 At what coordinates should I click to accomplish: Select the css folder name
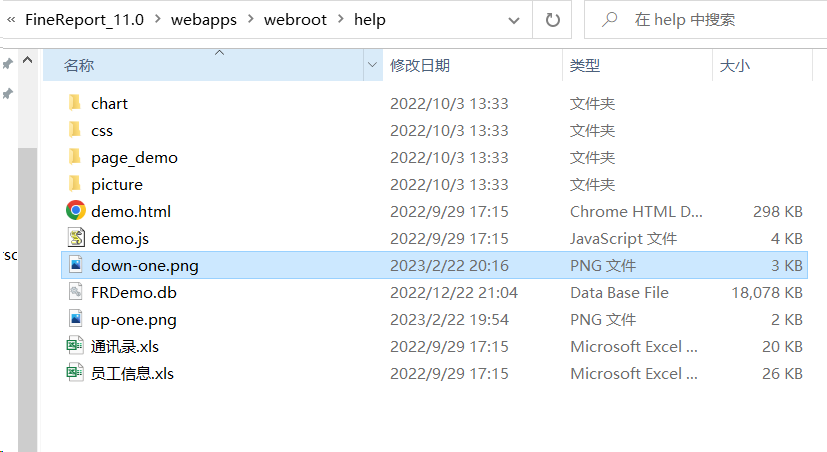[102, 130]
